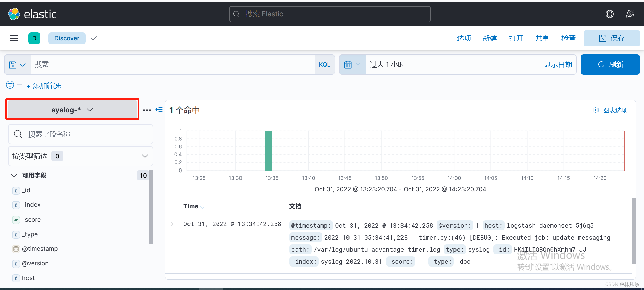Viewport: 644px width, 290px height.
Task: Collapse the field sidebar arrow icon
Action: click(x=159, y=109)
